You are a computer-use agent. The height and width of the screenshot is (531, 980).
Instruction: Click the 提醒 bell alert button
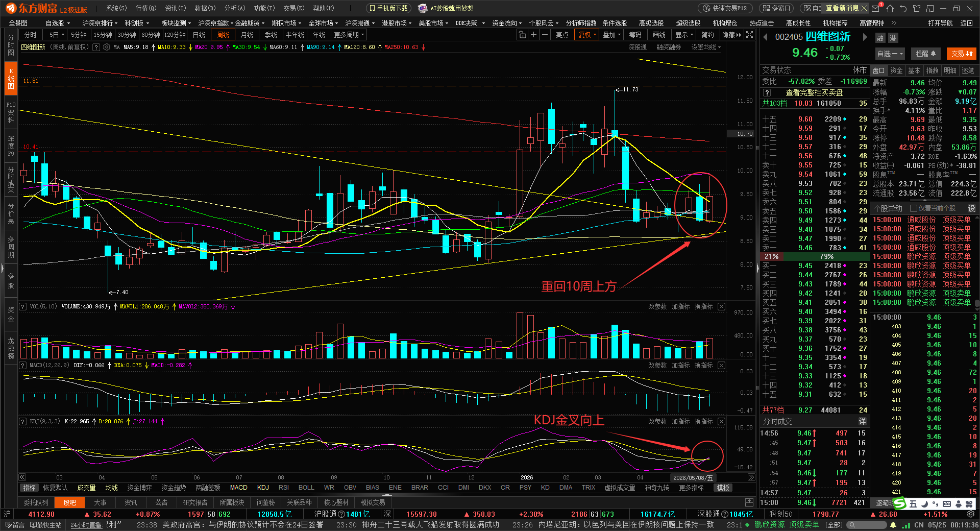(x=925, y=54)
